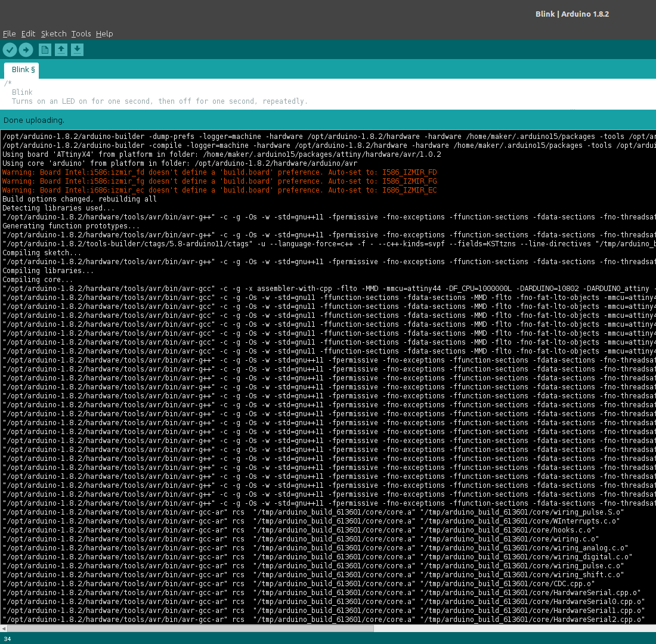Click the WInterrupts.c.o archive line
The width and height of the screenshot is (656, 644).
coord(311,521)
